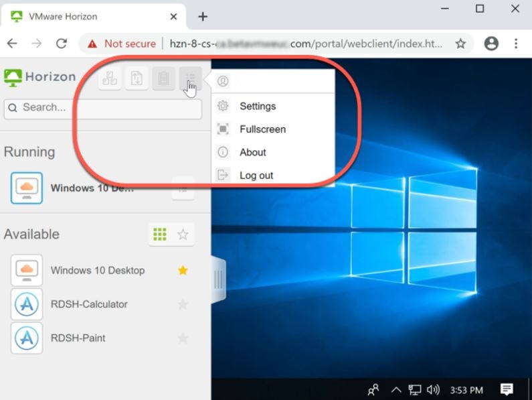Click the RDSH-Paint application icon
Screen dimensions: 532x400
tap(27, 338)
